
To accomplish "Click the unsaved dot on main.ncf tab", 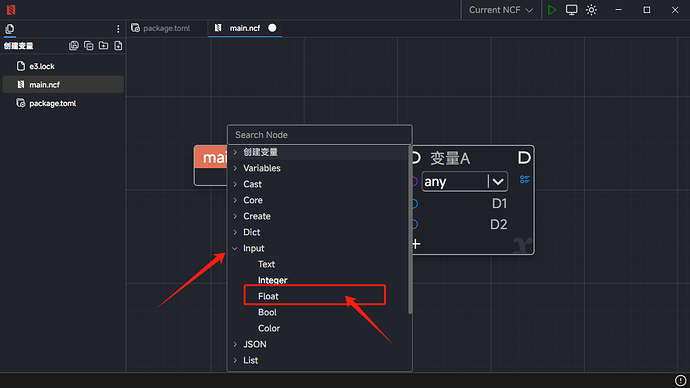I will (272, 28).
